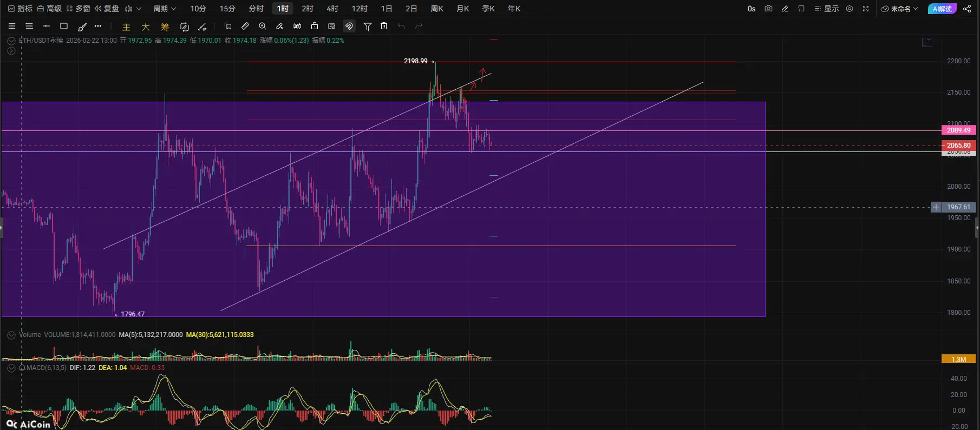Switch to the 1日 timeframe

[x=387, y=9]
